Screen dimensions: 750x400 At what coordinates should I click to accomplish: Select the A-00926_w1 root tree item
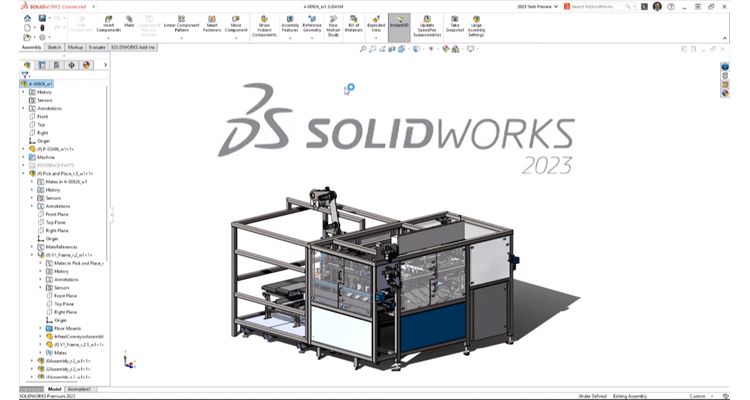37,84
